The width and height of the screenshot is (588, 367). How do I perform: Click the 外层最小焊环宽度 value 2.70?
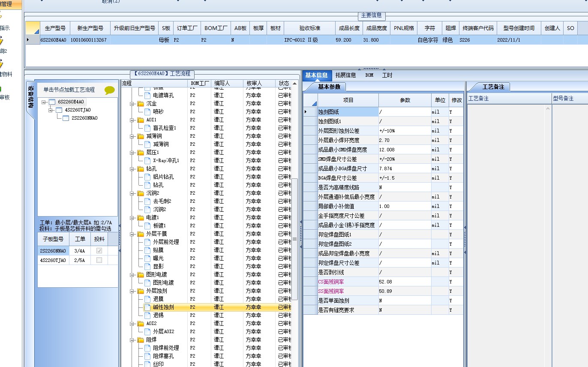point(405,140)
